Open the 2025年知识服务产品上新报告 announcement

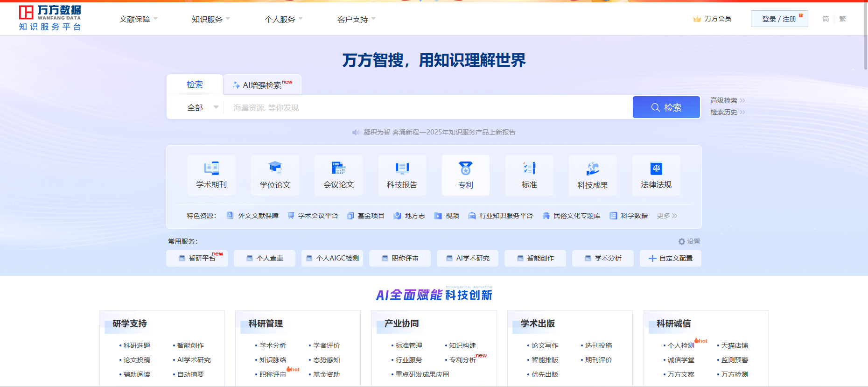(440, 133)
